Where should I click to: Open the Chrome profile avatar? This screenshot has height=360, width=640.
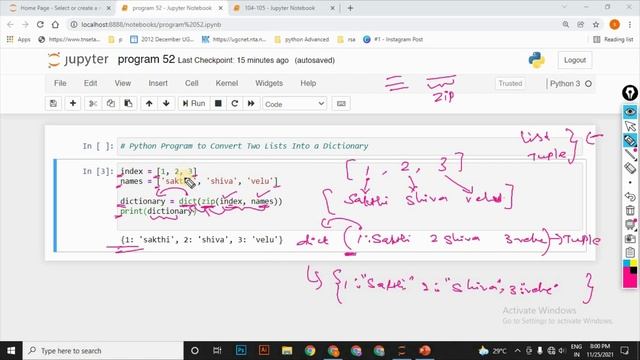[x=614, y=24]
